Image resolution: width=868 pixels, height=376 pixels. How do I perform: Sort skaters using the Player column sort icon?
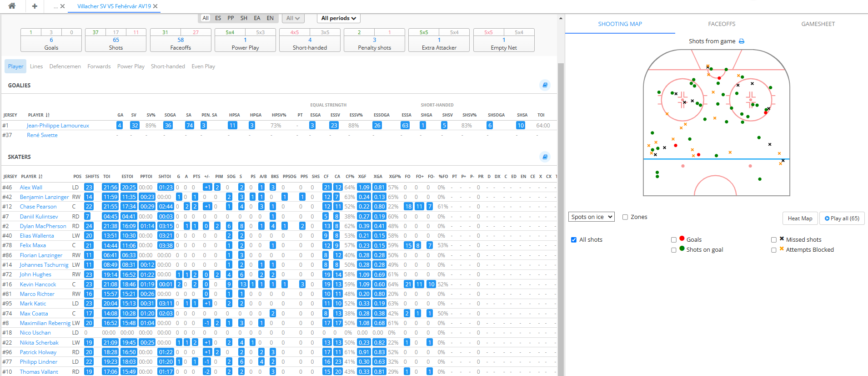click(x=41, y=177)
